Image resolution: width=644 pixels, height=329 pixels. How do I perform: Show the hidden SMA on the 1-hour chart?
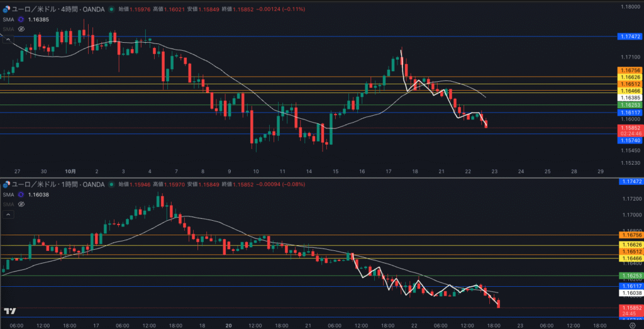[21, 204]
